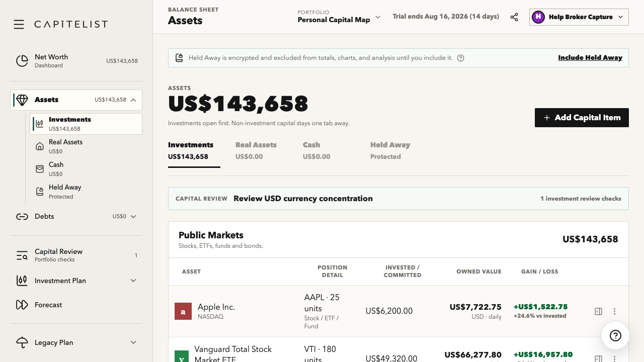Open the three-dot menu for Apple Inc.
The image size is (644, 362).
(614, 311)
